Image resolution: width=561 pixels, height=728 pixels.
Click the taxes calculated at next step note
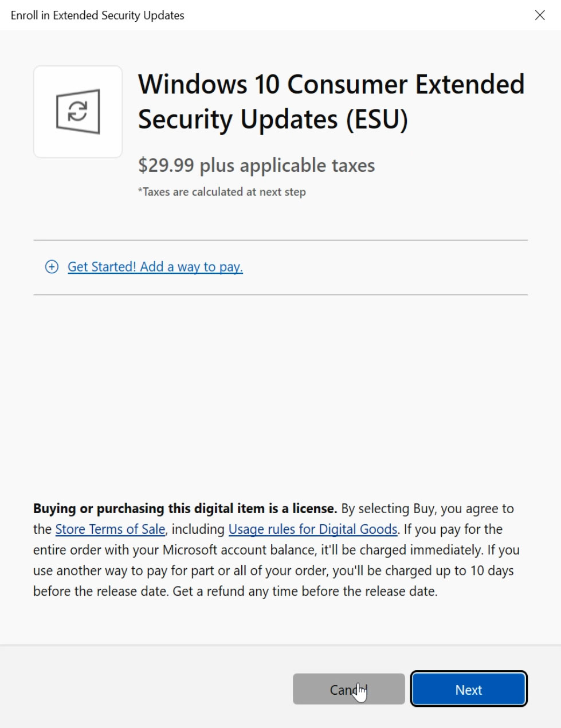coord(222,192)
